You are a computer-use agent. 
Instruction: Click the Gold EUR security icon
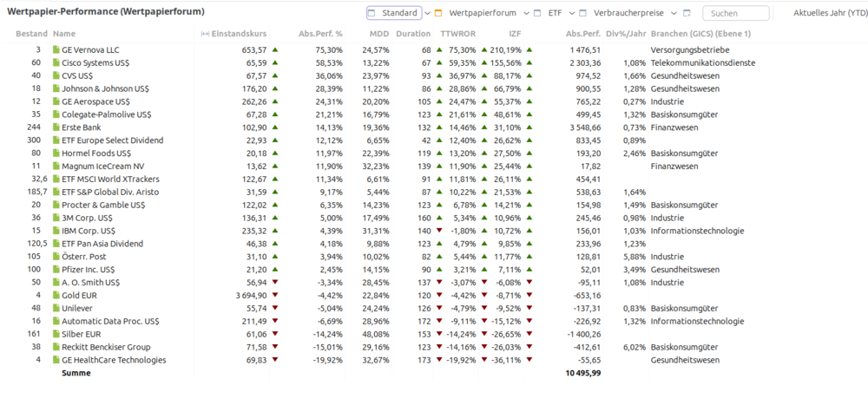point(56,296)
